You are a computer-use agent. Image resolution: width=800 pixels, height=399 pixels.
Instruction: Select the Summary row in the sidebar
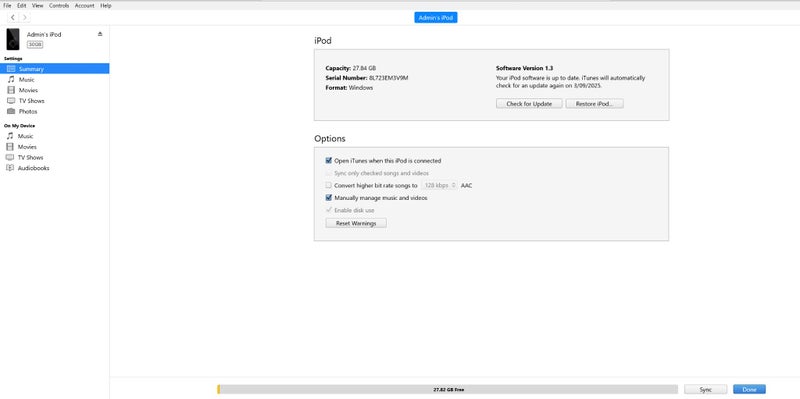pos(55,68)
